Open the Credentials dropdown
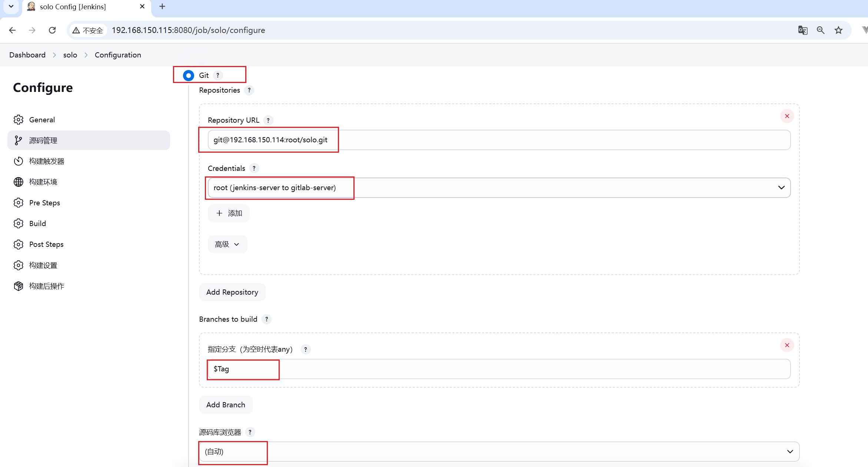Viewport: 868px width, 467px height. coord(499,188)
